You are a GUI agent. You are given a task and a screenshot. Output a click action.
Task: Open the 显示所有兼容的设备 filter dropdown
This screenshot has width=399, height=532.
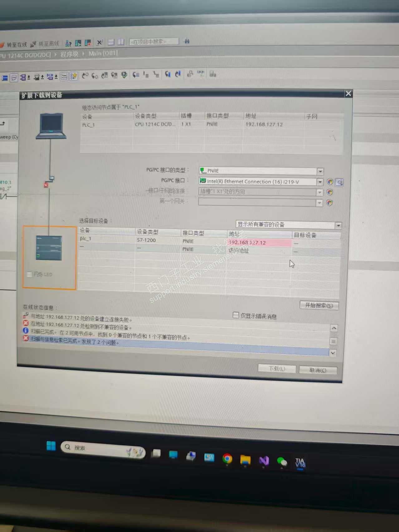pyautogui.click(x=338, y=225)
